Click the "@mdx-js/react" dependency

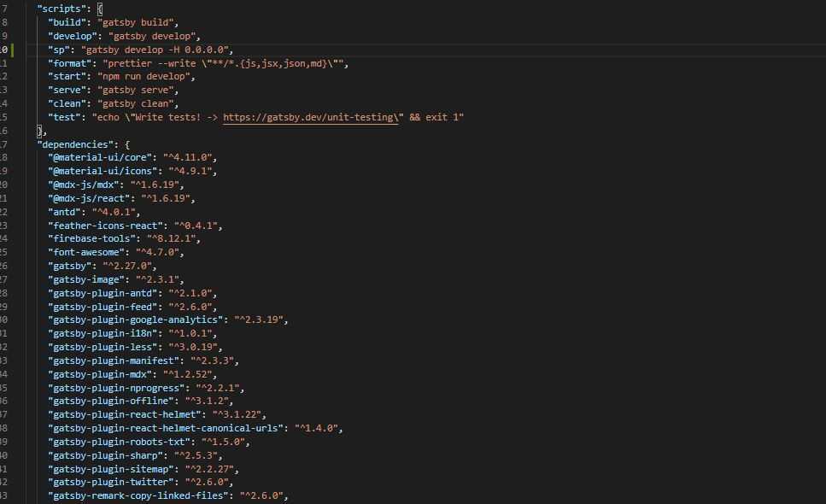pos(89,198)
